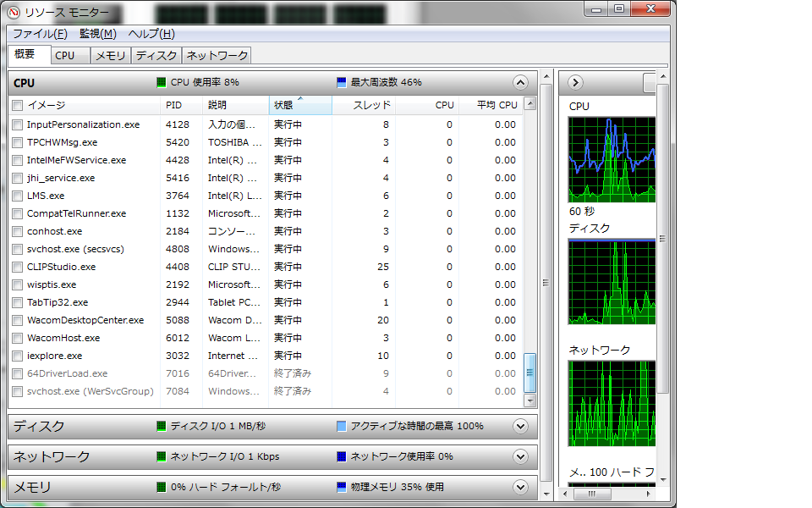Click the green ディスク I/O legend square
The height and width of the screenshot is (508, 812).
tap(161, 426)
